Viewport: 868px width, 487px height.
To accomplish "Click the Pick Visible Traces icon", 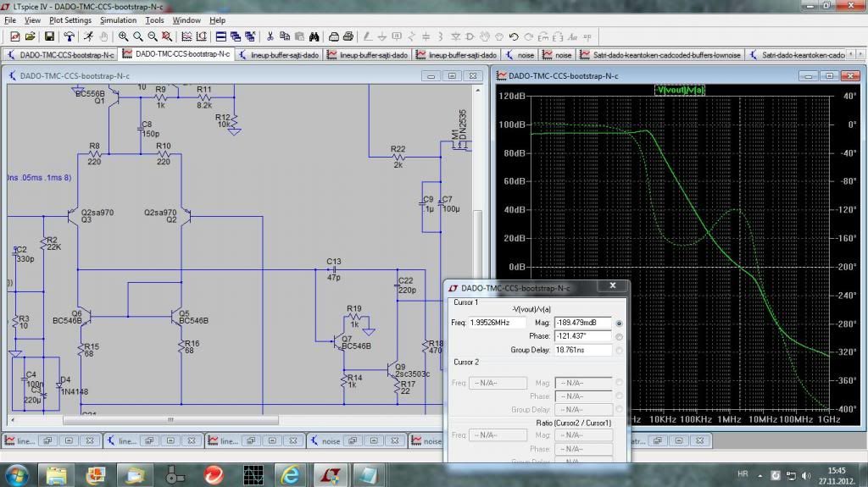I will pos(186,36).
